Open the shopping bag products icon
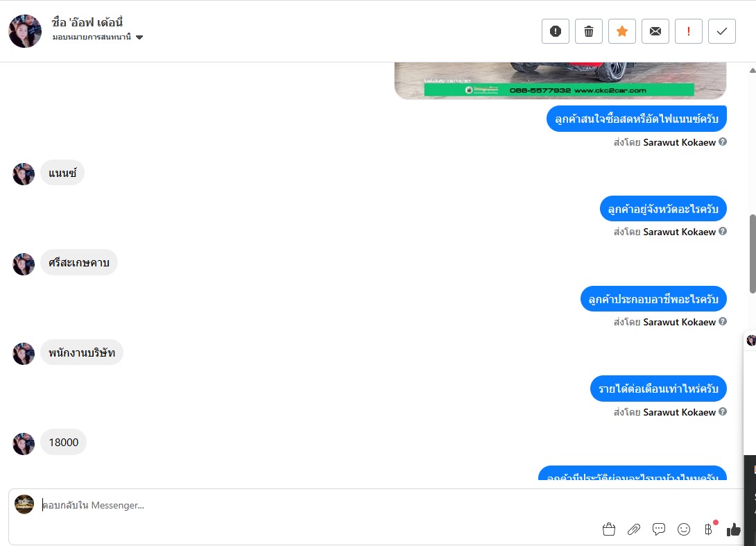Image resolution: width=756 pixels, height=546 pixels. tap(609, 529)
